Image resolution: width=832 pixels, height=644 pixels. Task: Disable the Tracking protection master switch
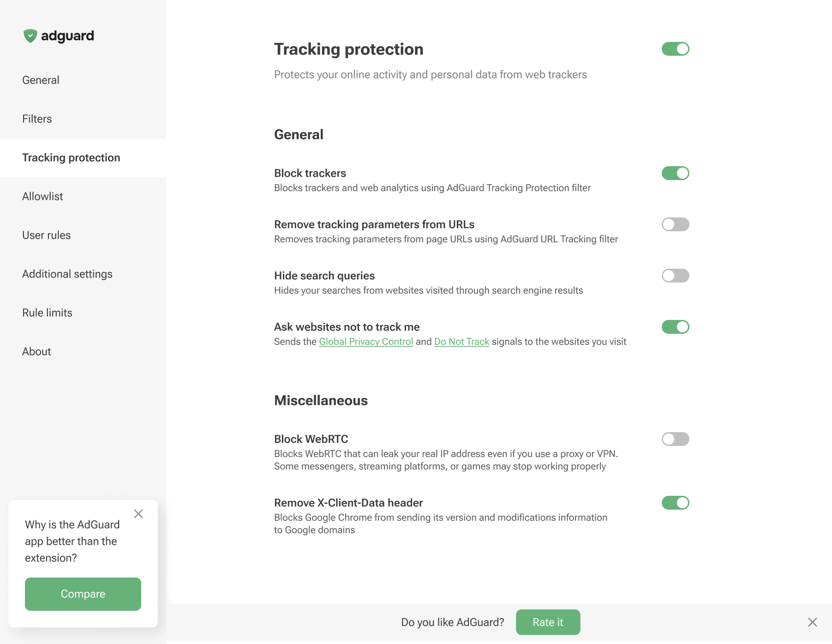click(x=675, y=48)
